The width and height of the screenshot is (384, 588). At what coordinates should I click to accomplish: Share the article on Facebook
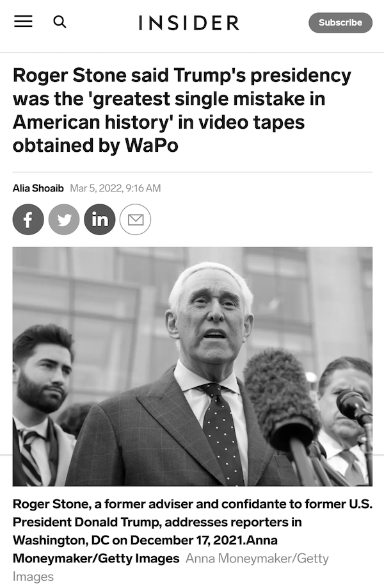(28, 219)
